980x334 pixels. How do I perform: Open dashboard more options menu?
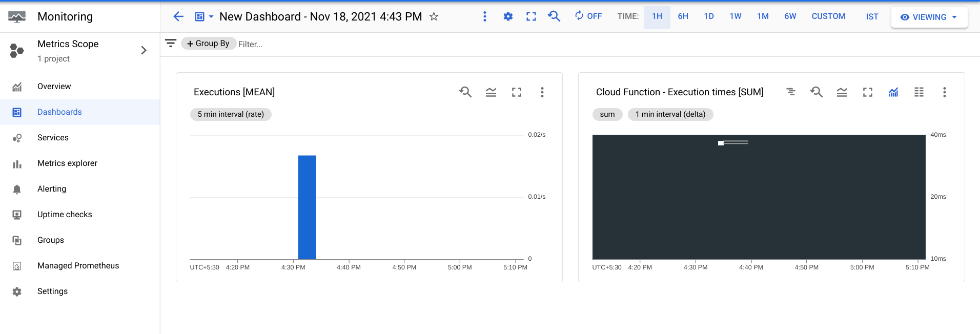484,16
